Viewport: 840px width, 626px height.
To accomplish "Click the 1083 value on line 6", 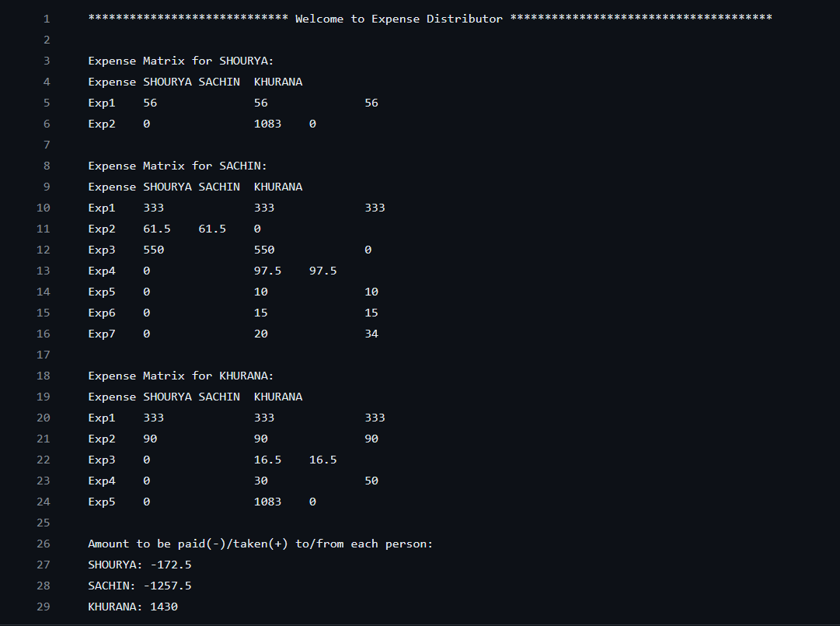I will click(267, 124).
